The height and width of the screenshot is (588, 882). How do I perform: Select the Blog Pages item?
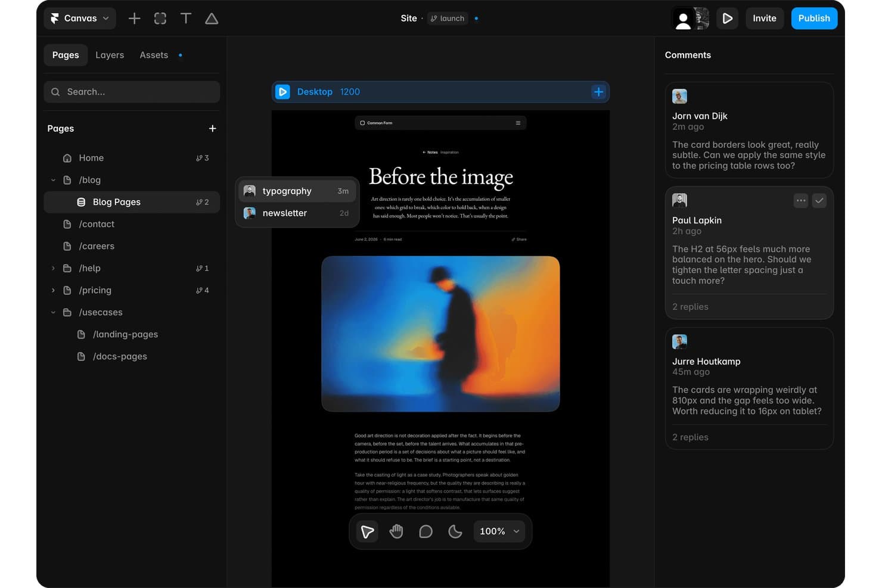pos(132,202)
